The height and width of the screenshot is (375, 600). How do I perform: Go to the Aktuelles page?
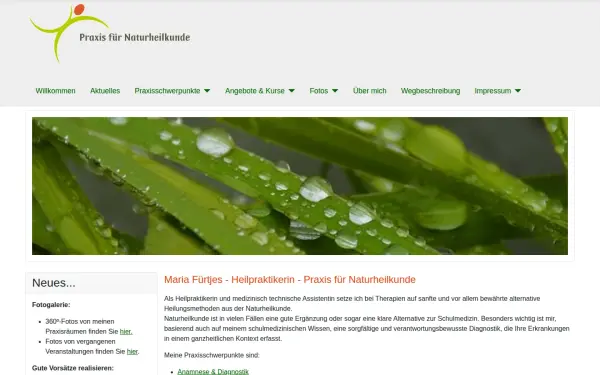(x=105, y=91)
